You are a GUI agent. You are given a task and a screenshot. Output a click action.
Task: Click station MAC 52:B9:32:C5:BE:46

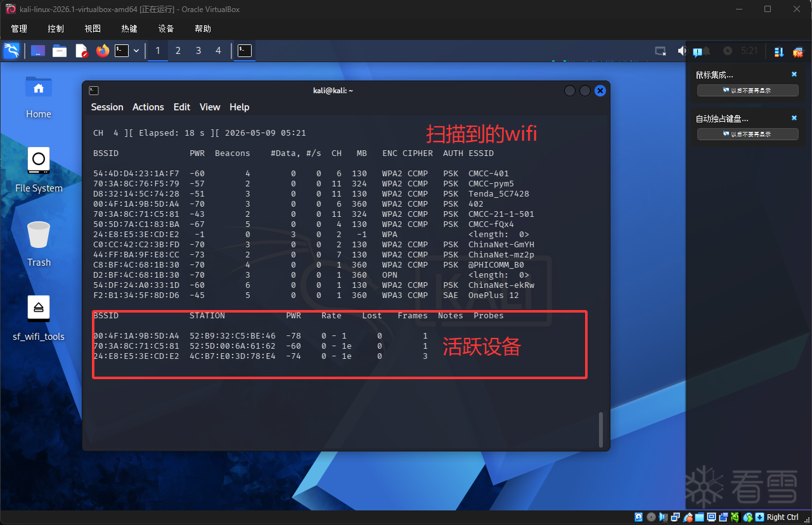233,336
